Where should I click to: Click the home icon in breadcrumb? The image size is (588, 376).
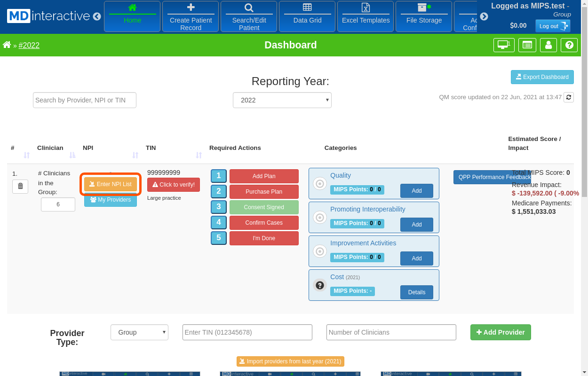(x=7, y=45)
